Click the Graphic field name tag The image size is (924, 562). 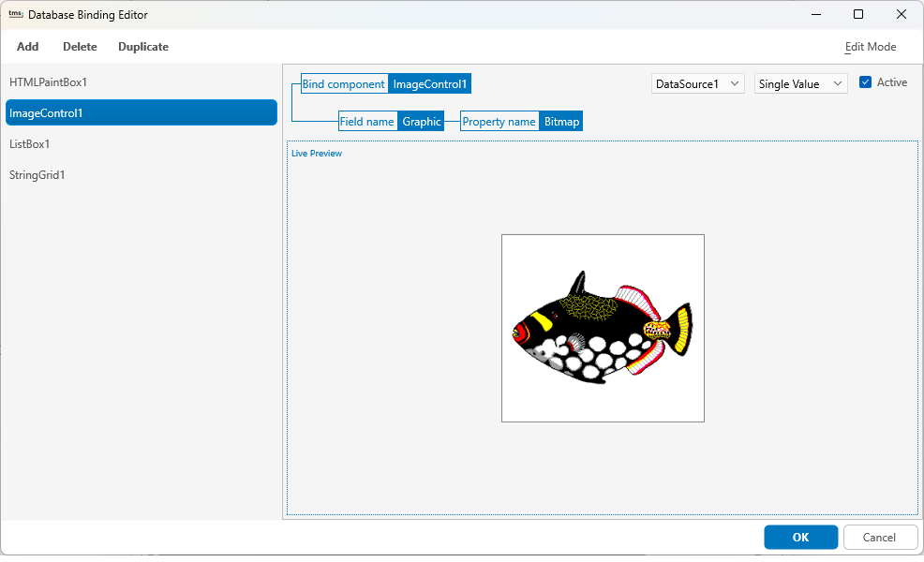pos(421,121)
